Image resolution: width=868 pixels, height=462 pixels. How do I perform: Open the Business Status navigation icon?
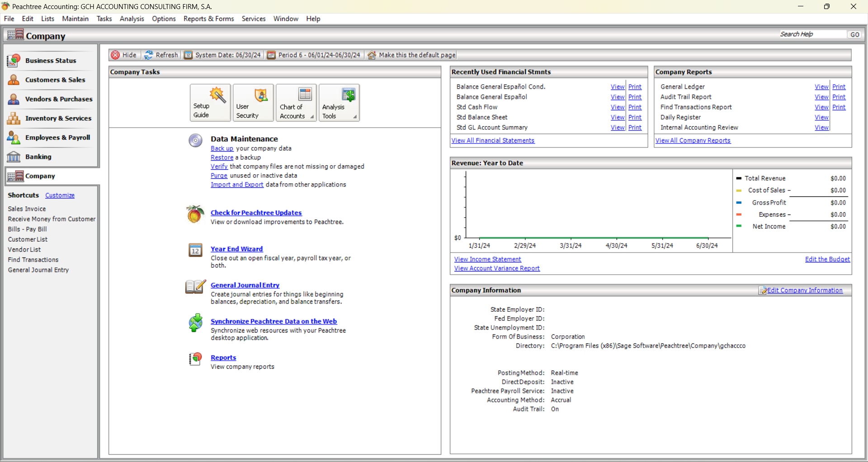(14, 61)
